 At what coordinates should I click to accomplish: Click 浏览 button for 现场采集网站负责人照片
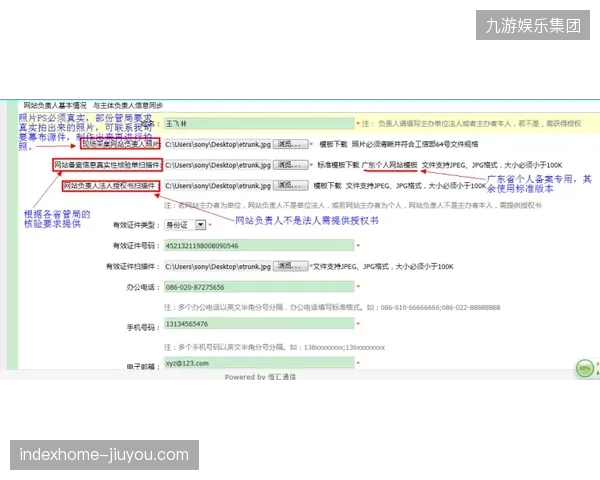(x=291, y=144)
